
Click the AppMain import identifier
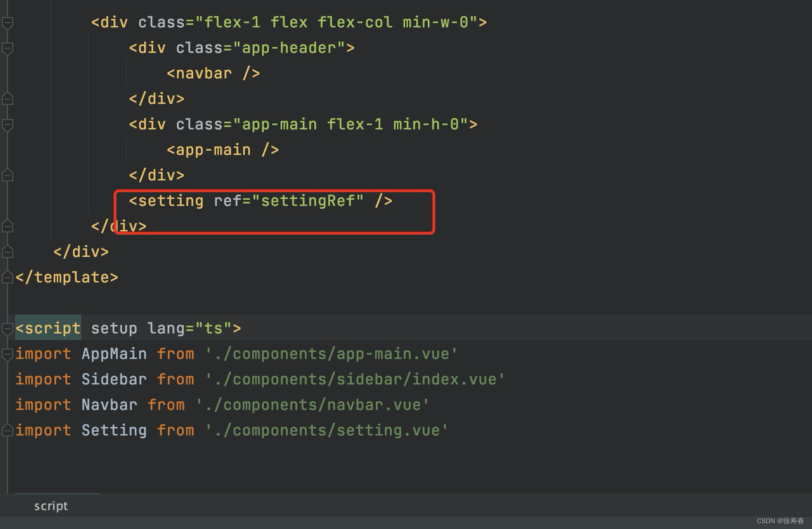click(114, 354)
